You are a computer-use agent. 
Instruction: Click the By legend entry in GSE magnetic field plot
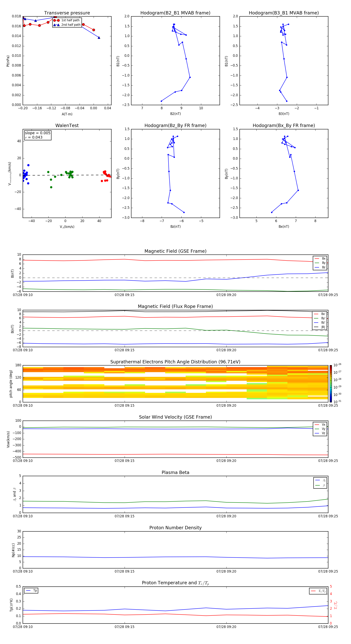[x=320, y=263]
